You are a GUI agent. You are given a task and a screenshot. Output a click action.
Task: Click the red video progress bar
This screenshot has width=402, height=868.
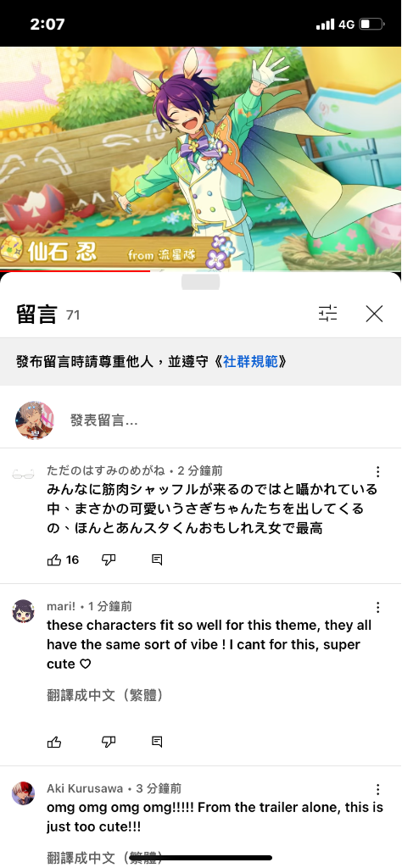coord(75,270)
